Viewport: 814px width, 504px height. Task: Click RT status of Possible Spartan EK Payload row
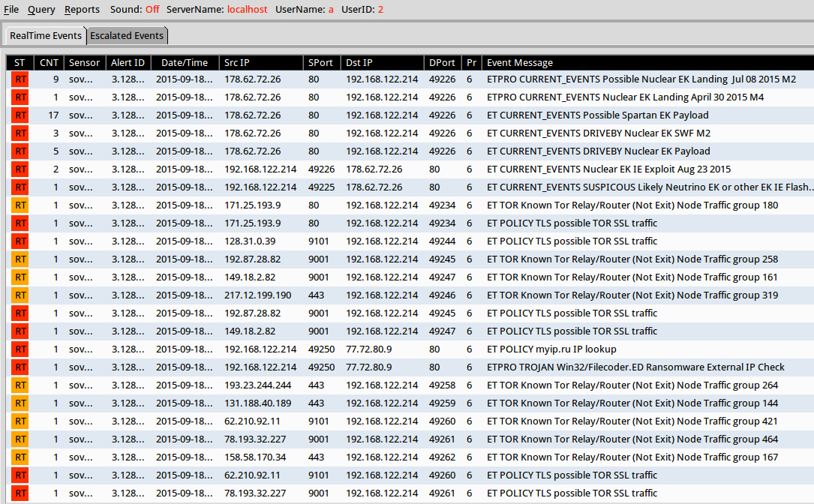coord(20,115)
